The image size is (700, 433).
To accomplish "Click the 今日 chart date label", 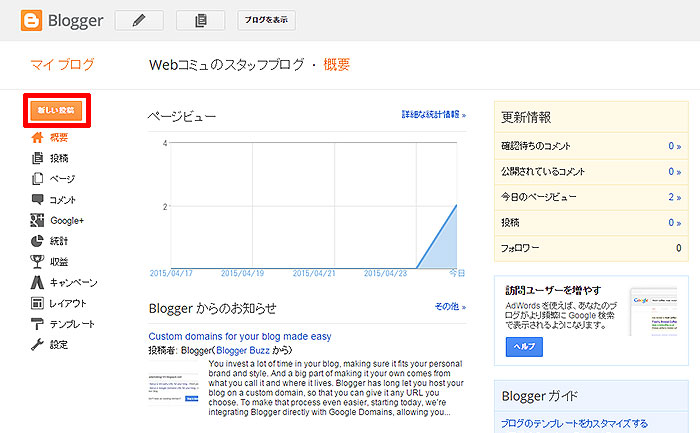I will click(x=457, y=273).
